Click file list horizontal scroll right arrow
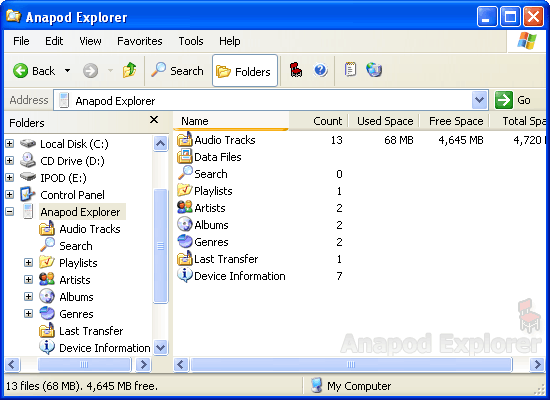Screen dimensions: 550x400 coord(537,365)
